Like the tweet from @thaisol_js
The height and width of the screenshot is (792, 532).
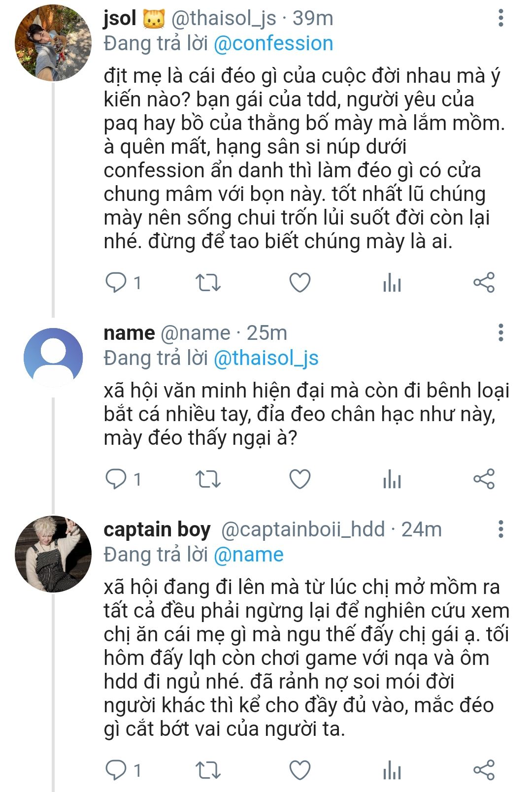pyautogui.click(x=299, y=283)
